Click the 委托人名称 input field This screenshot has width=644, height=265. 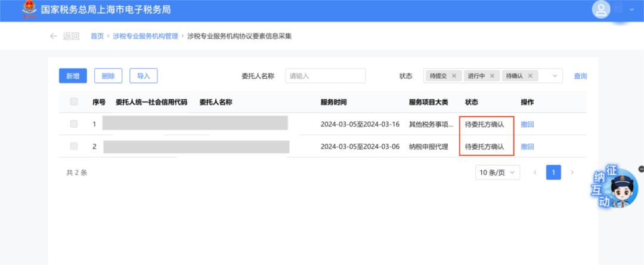click(x=326, y=76)
